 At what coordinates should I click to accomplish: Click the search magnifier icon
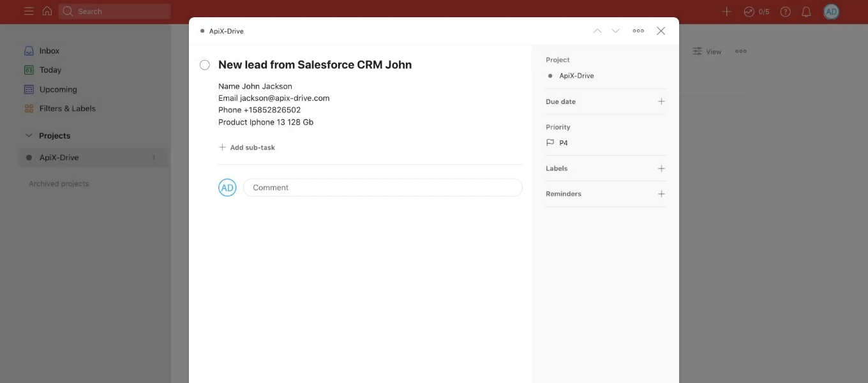[66, 11]
